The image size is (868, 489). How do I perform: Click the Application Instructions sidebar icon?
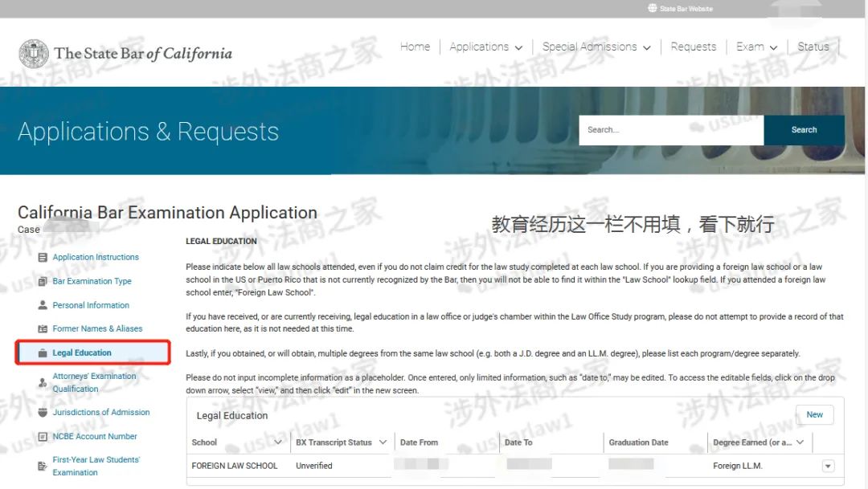click(x=43, y=257)
